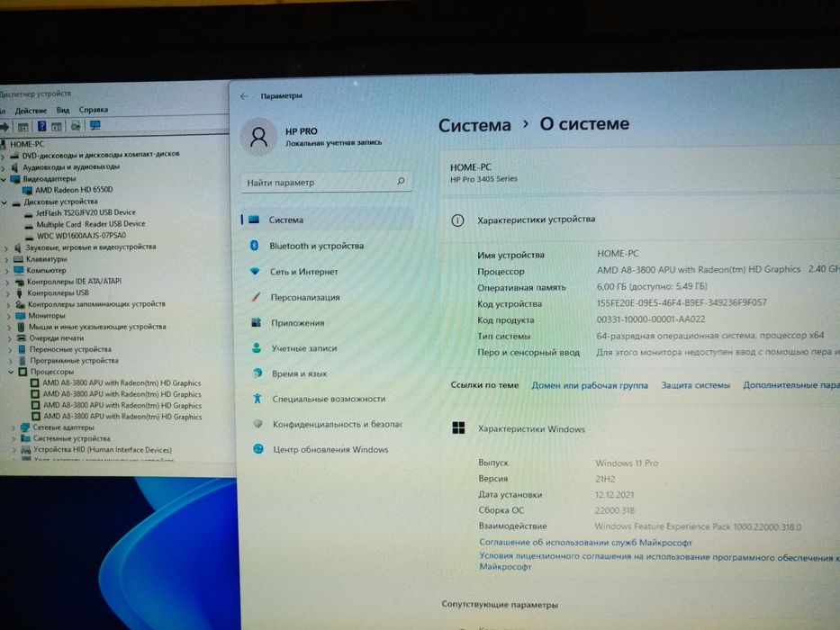Click the Windows Update circular arrows icon

258,449
